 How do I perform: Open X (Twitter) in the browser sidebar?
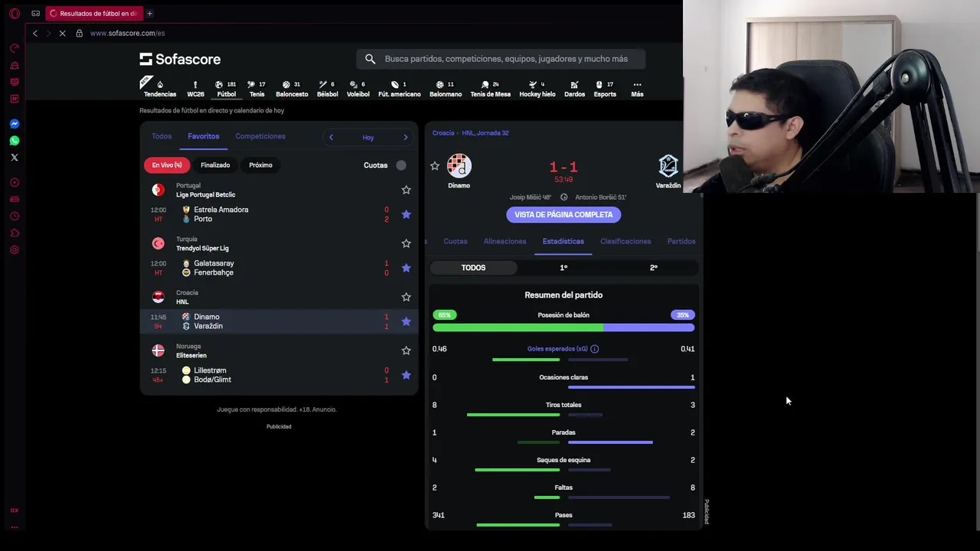coord(15,158)
